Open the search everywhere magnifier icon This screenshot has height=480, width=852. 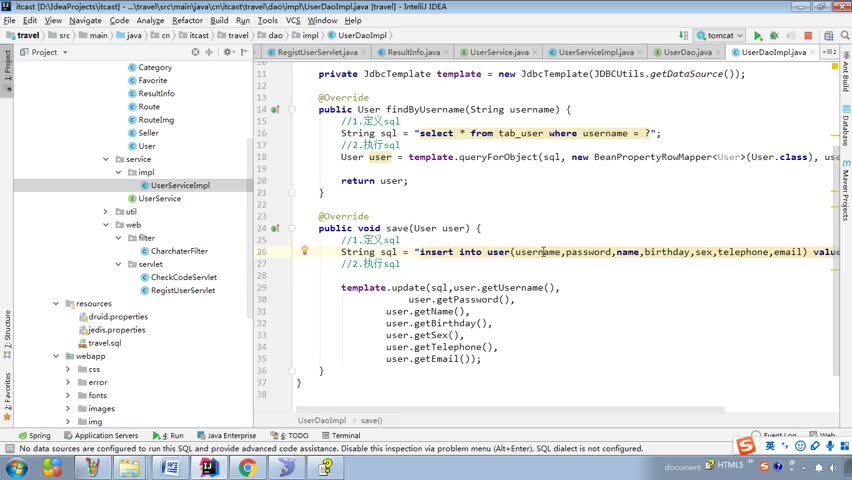pos(845,35)
